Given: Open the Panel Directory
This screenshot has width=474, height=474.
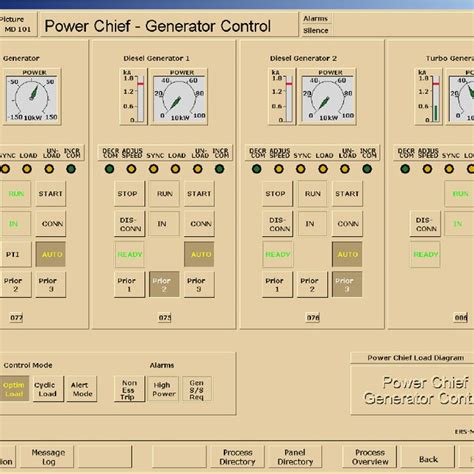Looking at the screenshot, I should [295, 457].
